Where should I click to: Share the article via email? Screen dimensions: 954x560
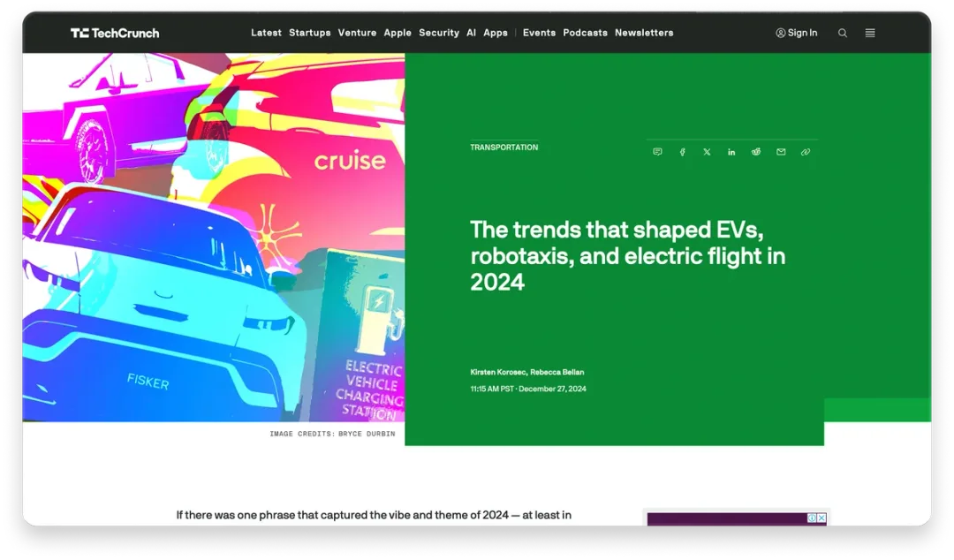pos(781,152)
